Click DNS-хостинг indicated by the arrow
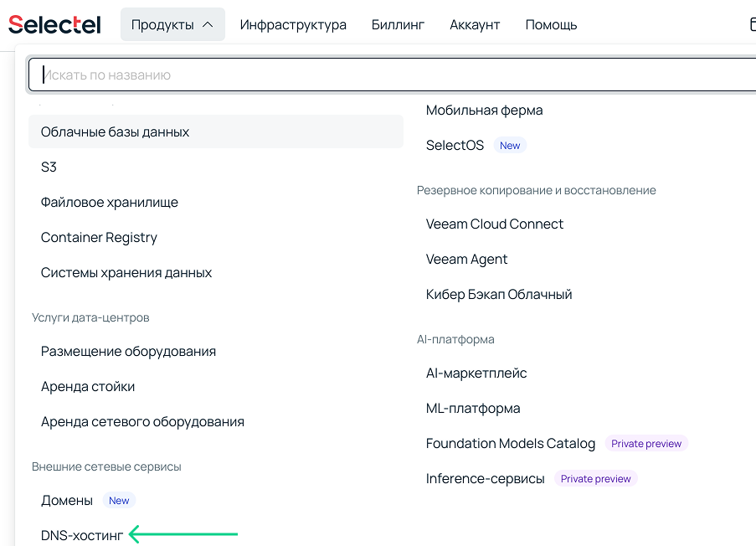 click(81, 535)
